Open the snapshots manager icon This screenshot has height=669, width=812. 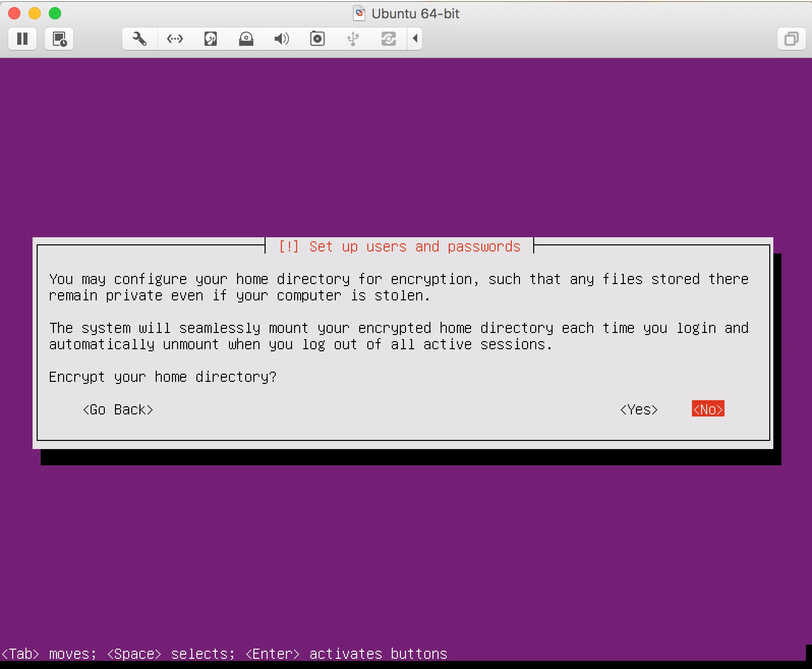(x=60, y=39)
